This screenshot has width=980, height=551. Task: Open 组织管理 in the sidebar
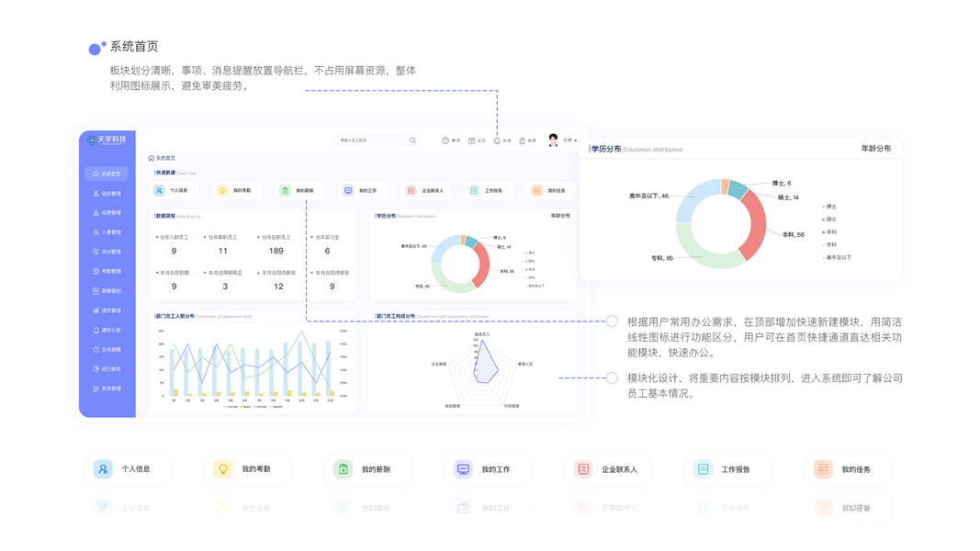tap(107, 194)
